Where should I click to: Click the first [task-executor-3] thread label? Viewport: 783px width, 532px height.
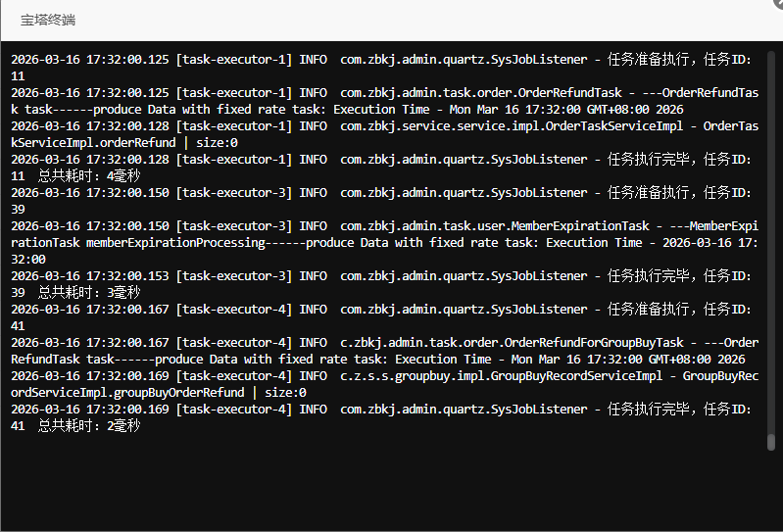tap(233, 193)
